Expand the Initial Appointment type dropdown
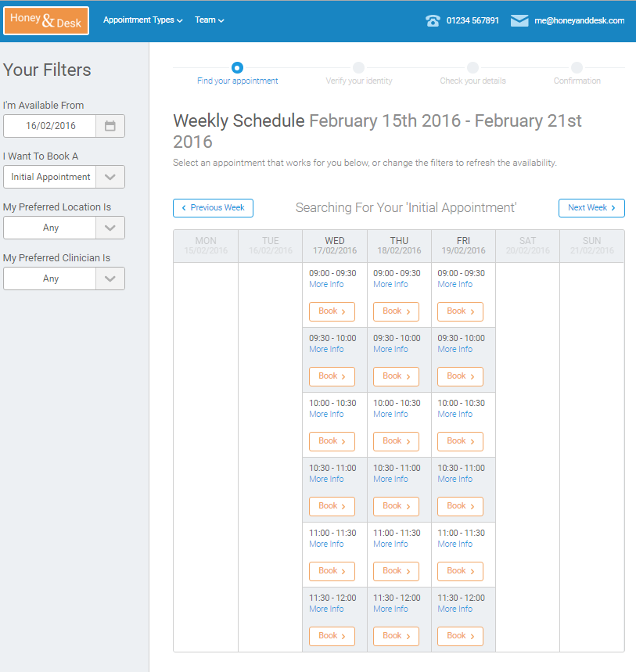 (110, 177)
